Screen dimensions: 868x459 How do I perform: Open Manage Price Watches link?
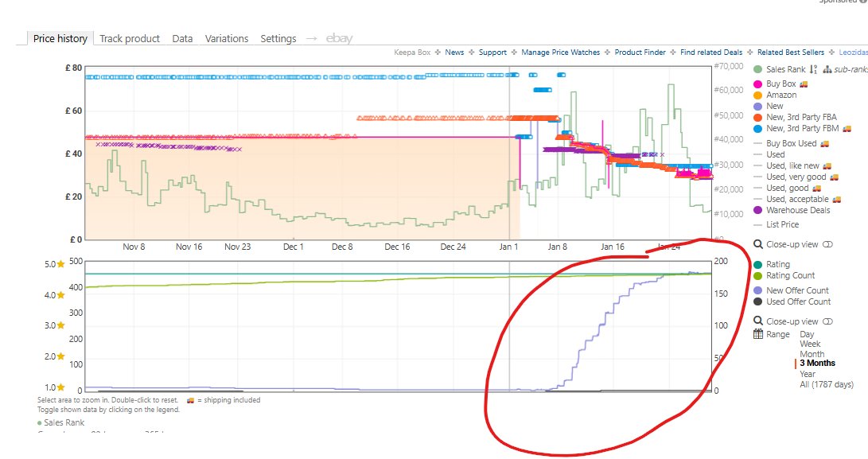(560, 52)
